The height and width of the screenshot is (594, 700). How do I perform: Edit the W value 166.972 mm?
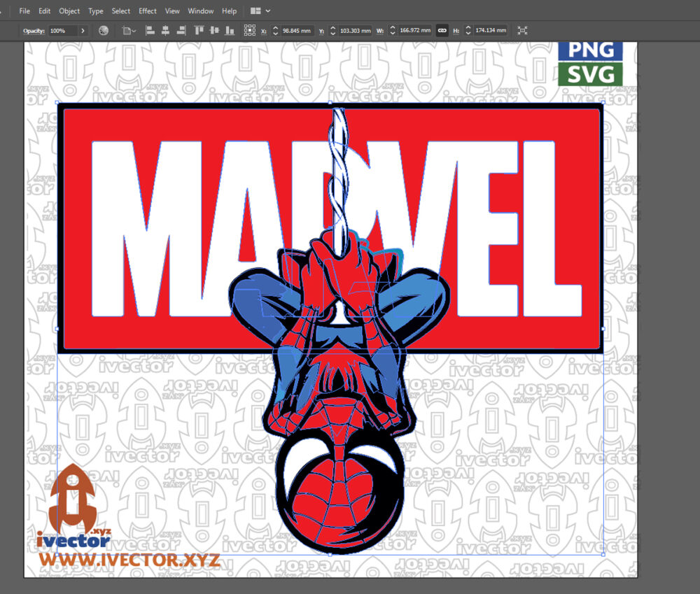point(415,30)
